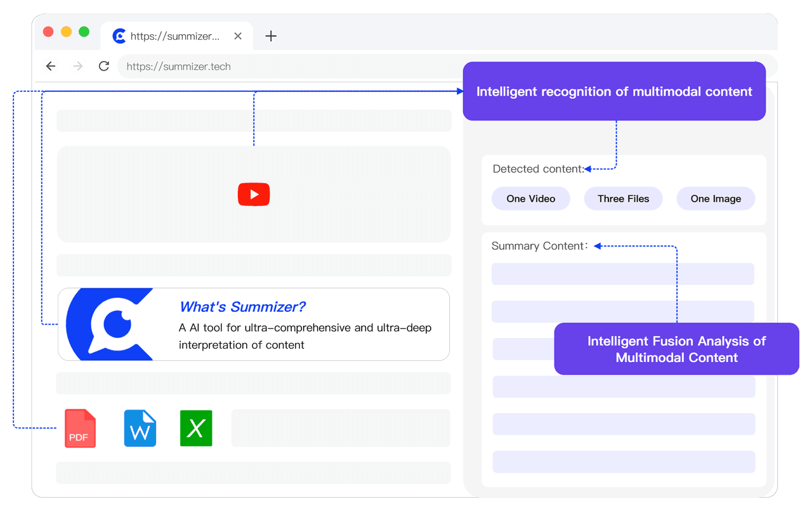Open a new browser tab with the plus
Screen dimensions: 812x511
coord(271,36)
